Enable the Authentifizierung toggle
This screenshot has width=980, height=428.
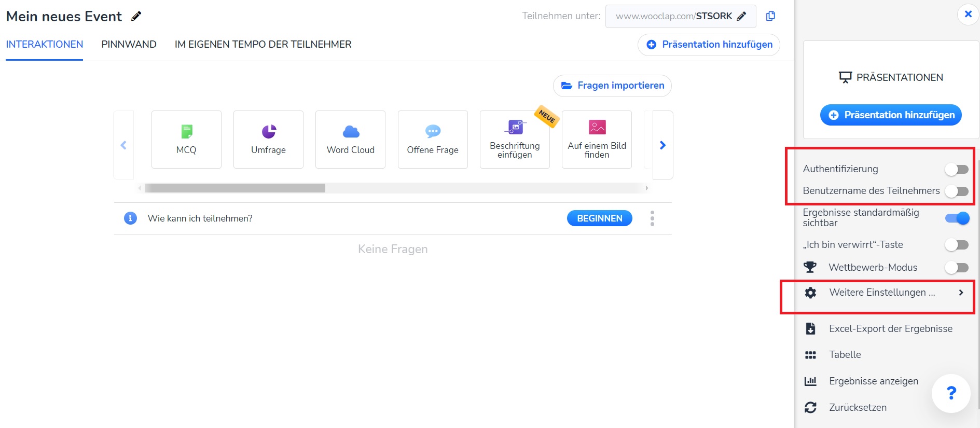(x=956, y=169)
